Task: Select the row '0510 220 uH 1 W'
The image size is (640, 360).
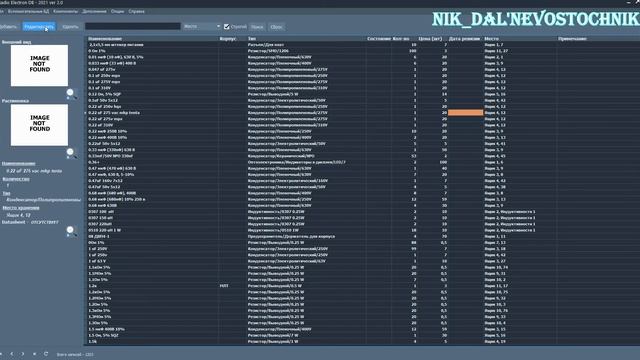Action: [x=362, y=230]
